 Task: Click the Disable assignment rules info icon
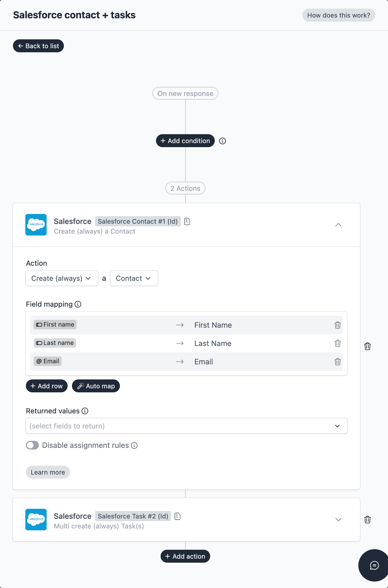pyautogui.click(x=134, y=445)
